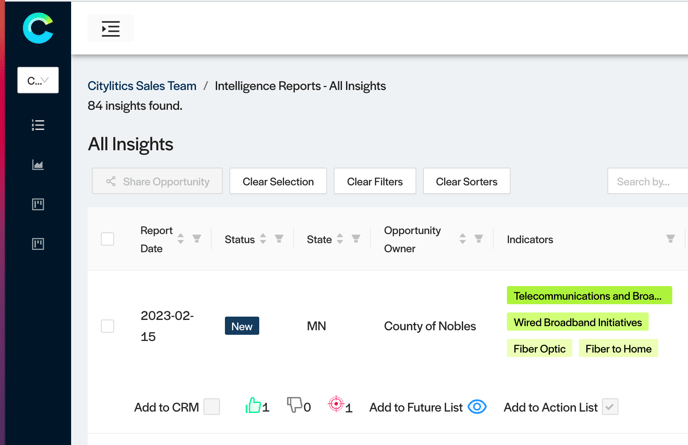Open the list view sidebar icon

pyautogui.click(x=38, y=125)
